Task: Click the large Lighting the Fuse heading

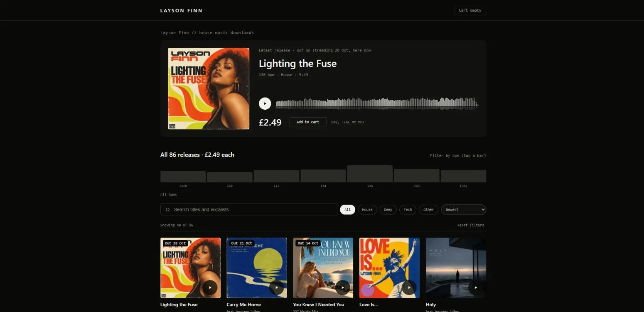Action: click(298, 64)
